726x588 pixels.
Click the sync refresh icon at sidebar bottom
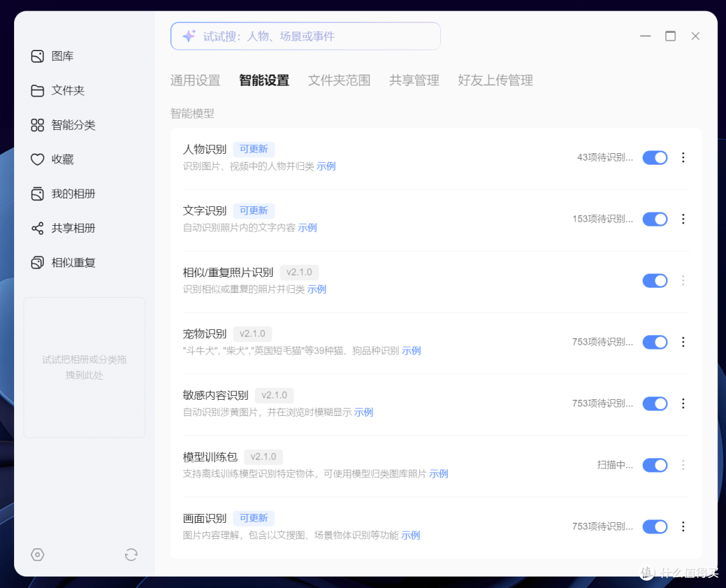(131, 554)
